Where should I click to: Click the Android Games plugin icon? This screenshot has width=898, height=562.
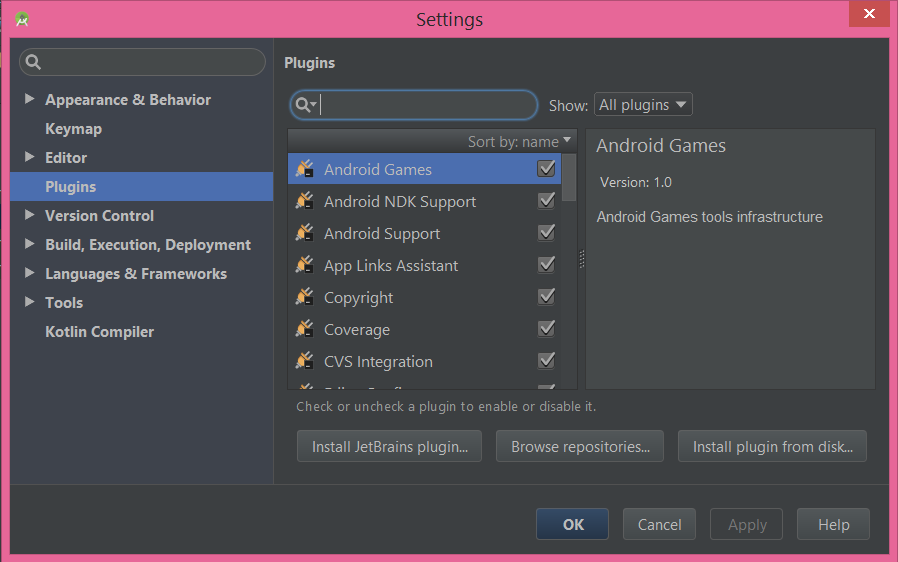[x=305, y=169]
